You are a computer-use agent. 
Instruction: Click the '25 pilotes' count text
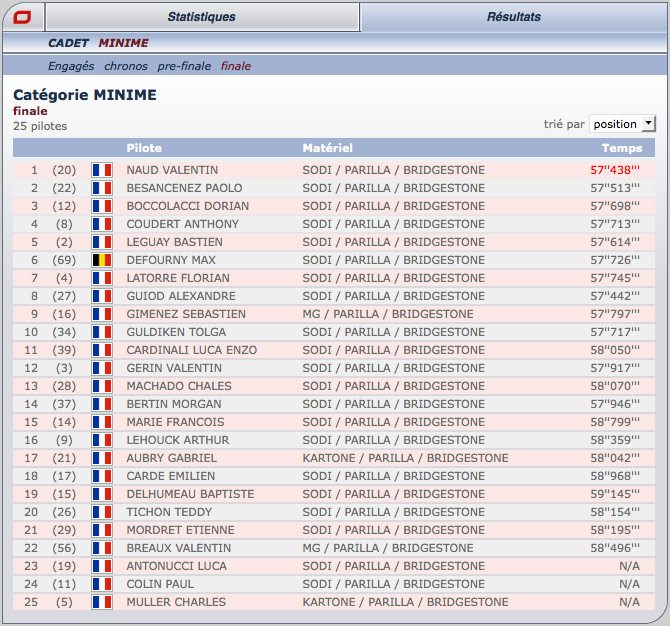[x=40, y=126]
